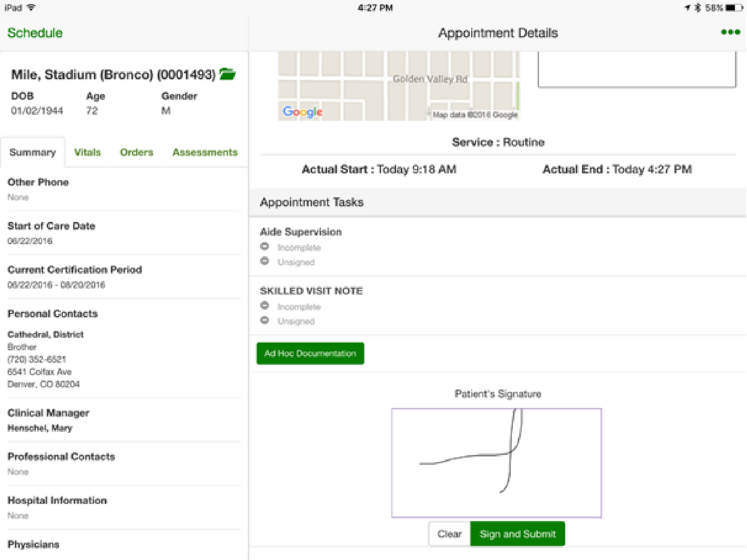Open the Assessments tab
This screenshot has width=747, height=560.
point(205,152)
